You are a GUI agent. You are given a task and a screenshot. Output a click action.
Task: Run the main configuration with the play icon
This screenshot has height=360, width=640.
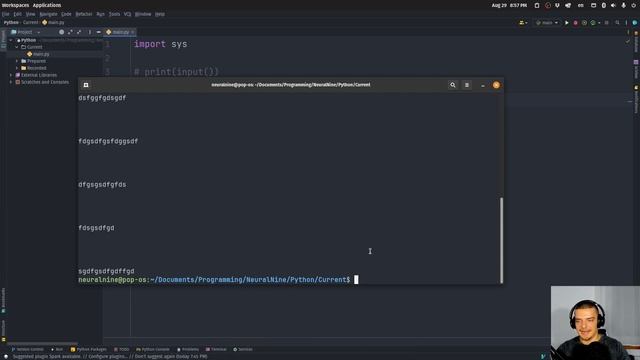click(x=567, y=23)
